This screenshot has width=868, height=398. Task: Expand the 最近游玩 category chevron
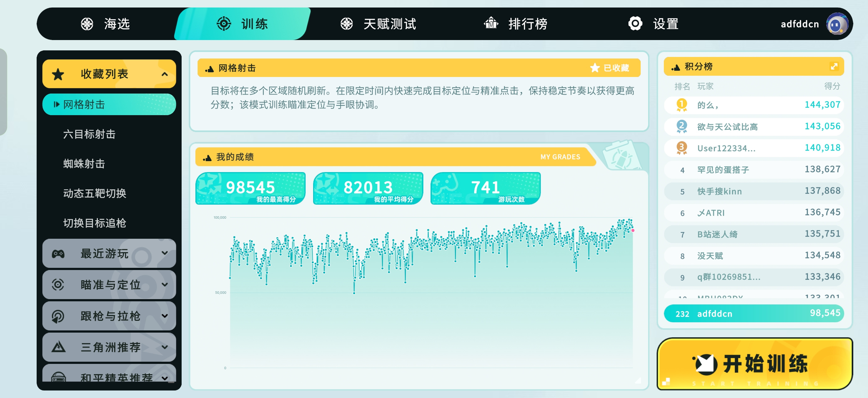164,253
